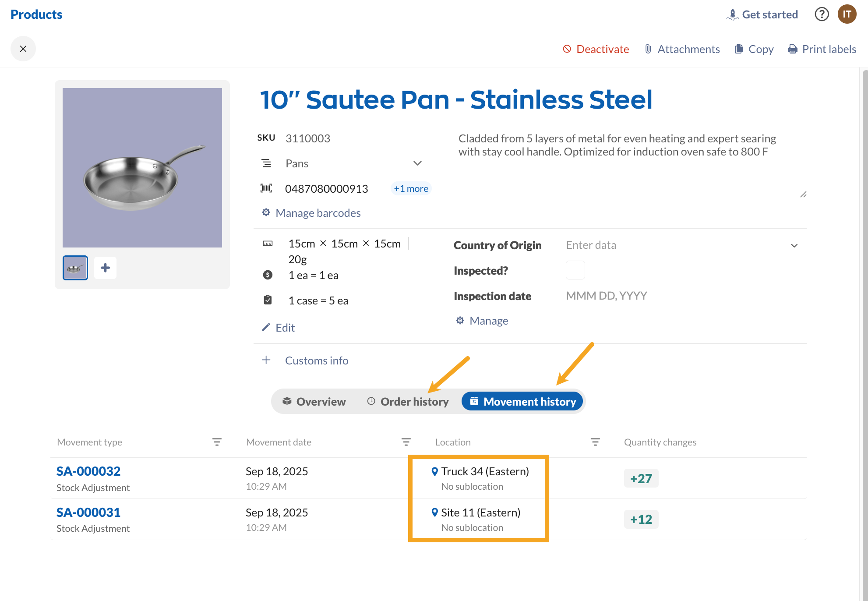Open stock adjustment SA-000032

[88, 471]
